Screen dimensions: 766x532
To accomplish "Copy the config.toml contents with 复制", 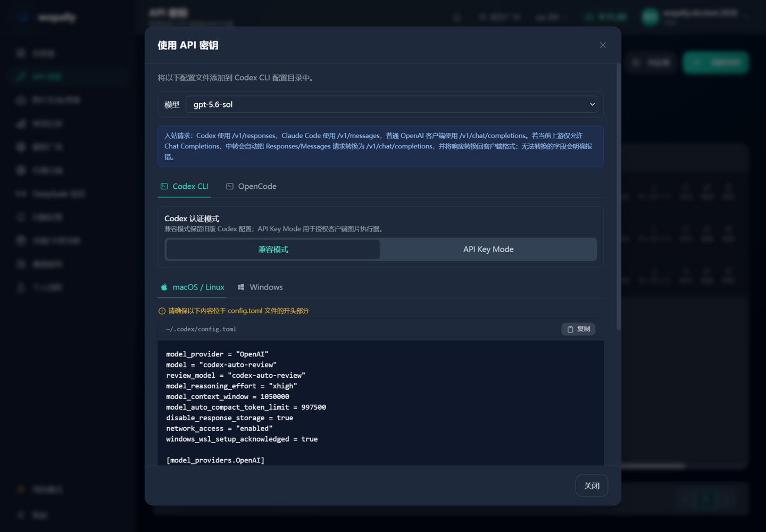I will [578, 329].
